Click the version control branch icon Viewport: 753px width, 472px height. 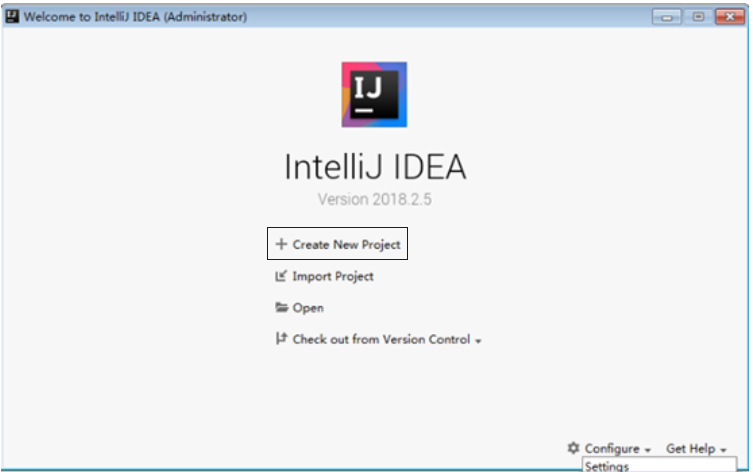[x=281, y=339]
